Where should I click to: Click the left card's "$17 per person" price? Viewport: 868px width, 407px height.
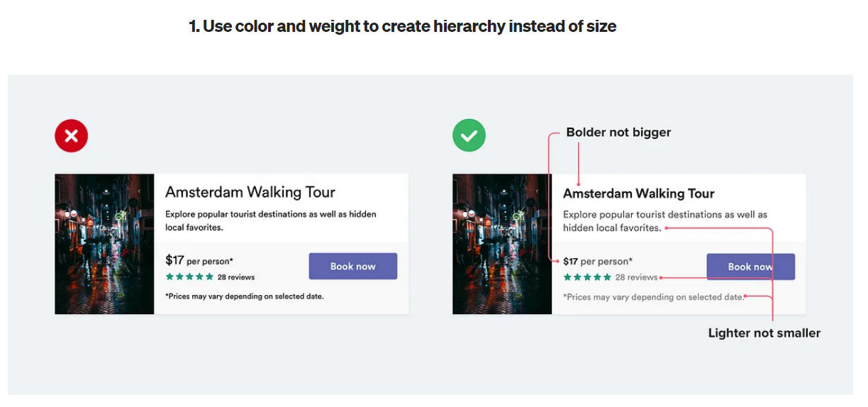pos(199,261)
